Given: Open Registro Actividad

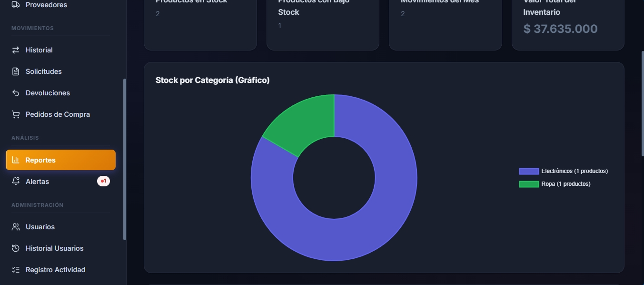Looking at the screenshot, I should 60,270.
